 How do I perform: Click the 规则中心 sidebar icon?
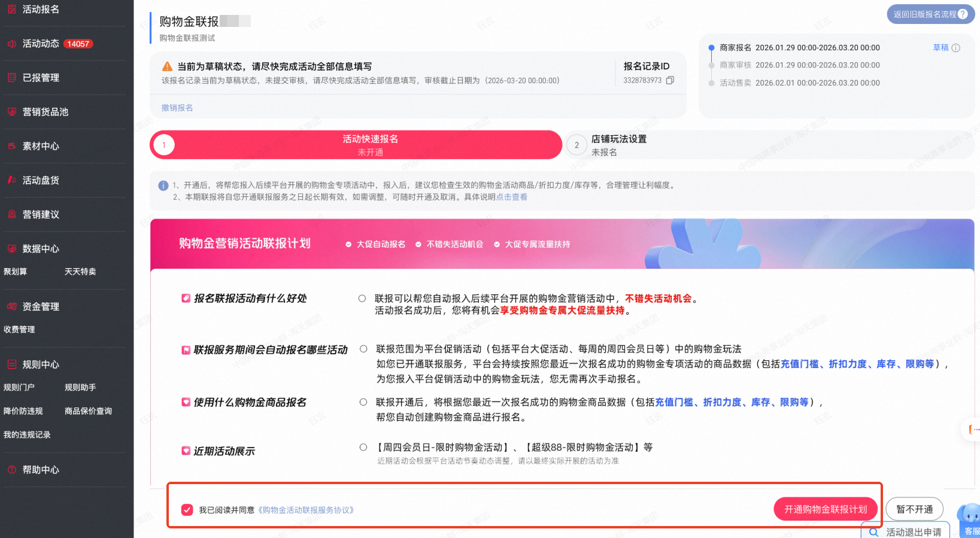coord(11,364)
